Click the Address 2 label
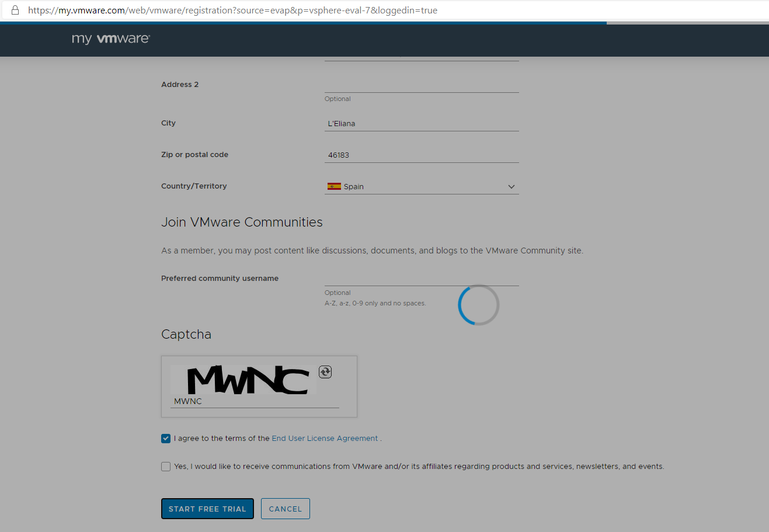The width and height of the screenshot is (769, 532). coord(180,85)
